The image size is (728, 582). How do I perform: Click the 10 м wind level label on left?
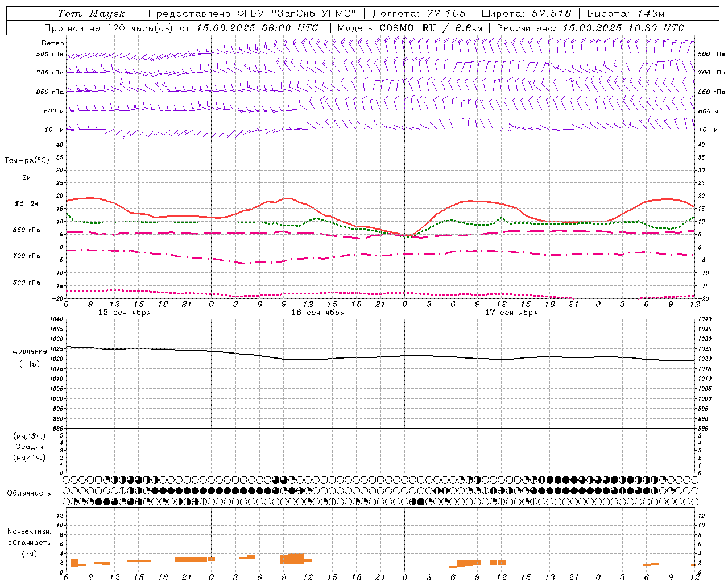point(55,130)
